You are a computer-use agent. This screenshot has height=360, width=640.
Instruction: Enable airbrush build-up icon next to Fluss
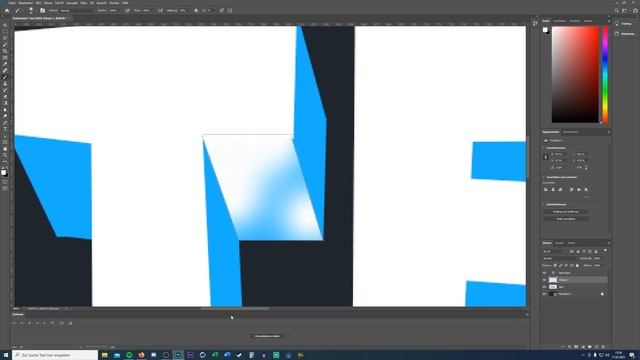(160, 11)
